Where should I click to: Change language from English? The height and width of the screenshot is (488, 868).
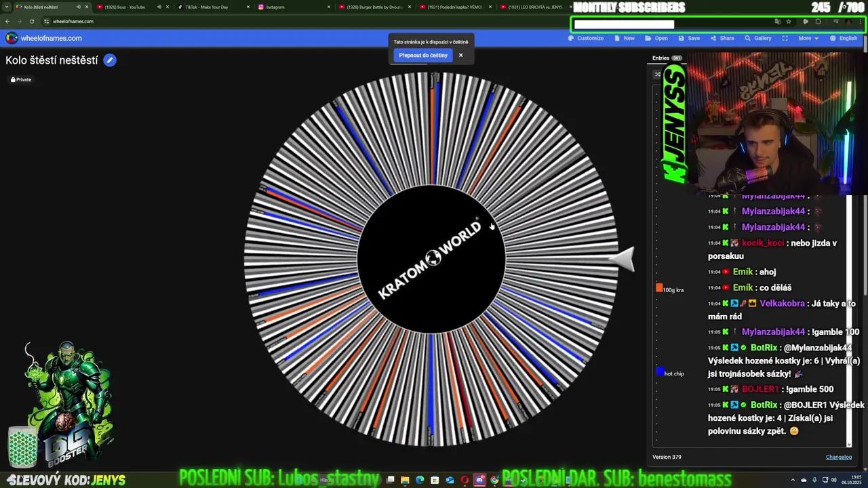[843, 38]
